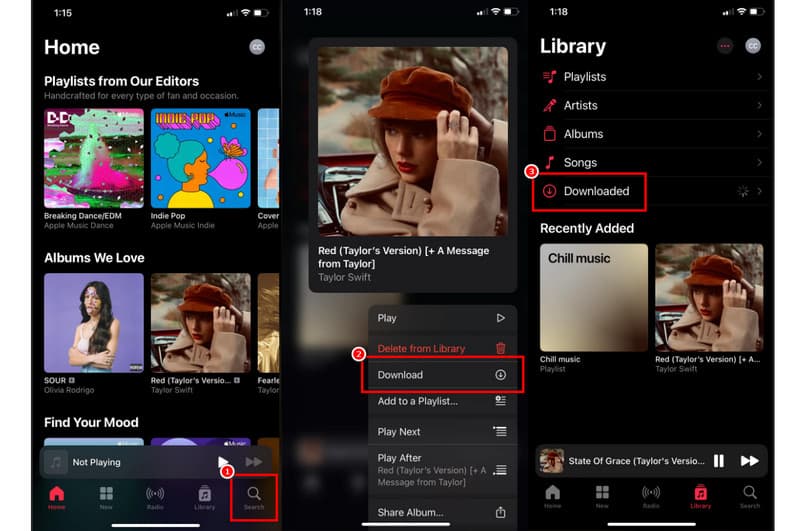
Task: Select Share Album option
Action: tap(442, 513)
